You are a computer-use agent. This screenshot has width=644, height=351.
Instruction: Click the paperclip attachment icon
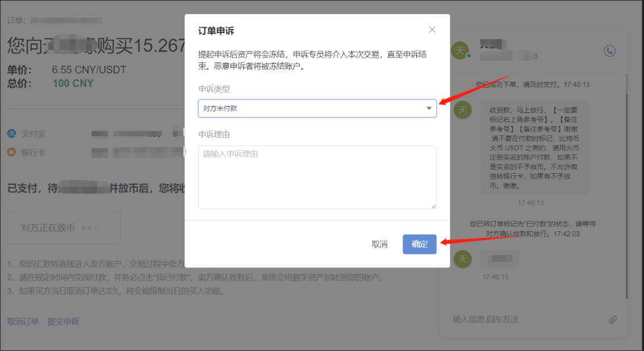point(613,320)
